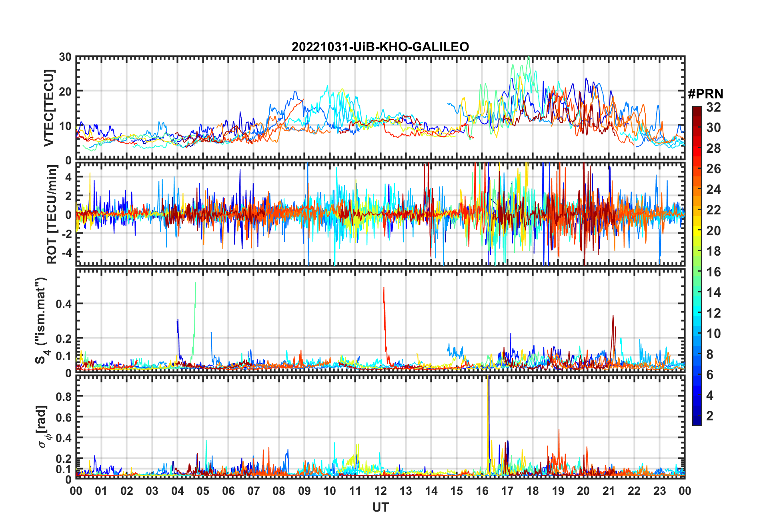Click the plot title "20221031-UiB-KHO-GALILEO"
The image size is (761, 532).
click(380, 47)
